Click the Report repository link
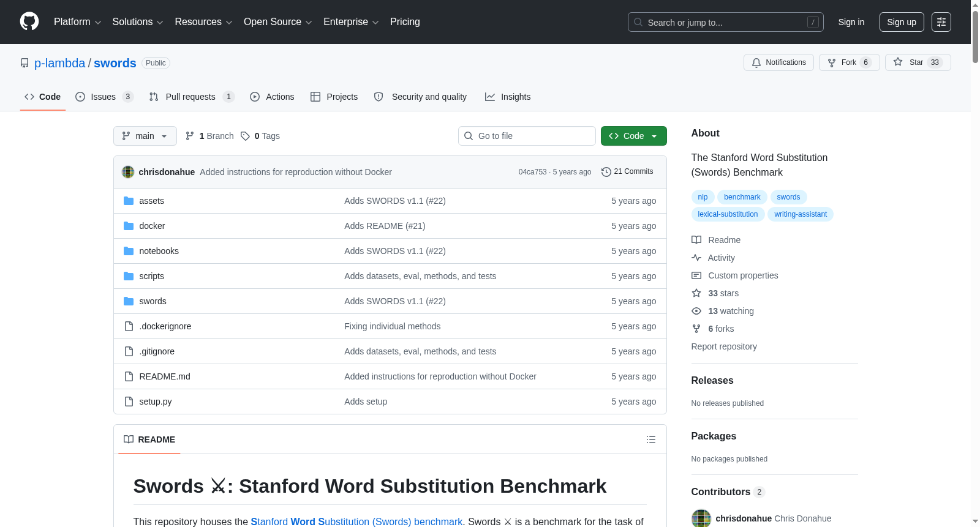The height and width of the screenshot is (527, 980). point(724,346)
